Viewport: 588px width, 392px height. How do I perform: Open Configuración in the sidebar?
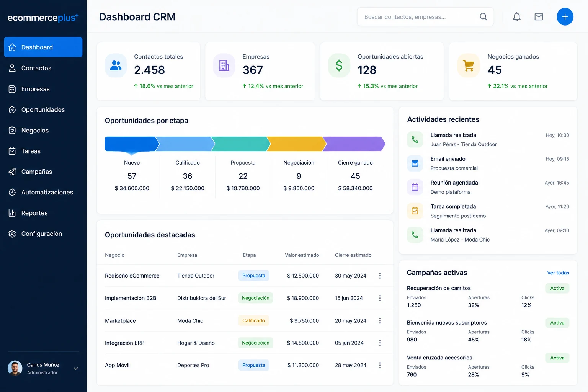click(43, 234)
